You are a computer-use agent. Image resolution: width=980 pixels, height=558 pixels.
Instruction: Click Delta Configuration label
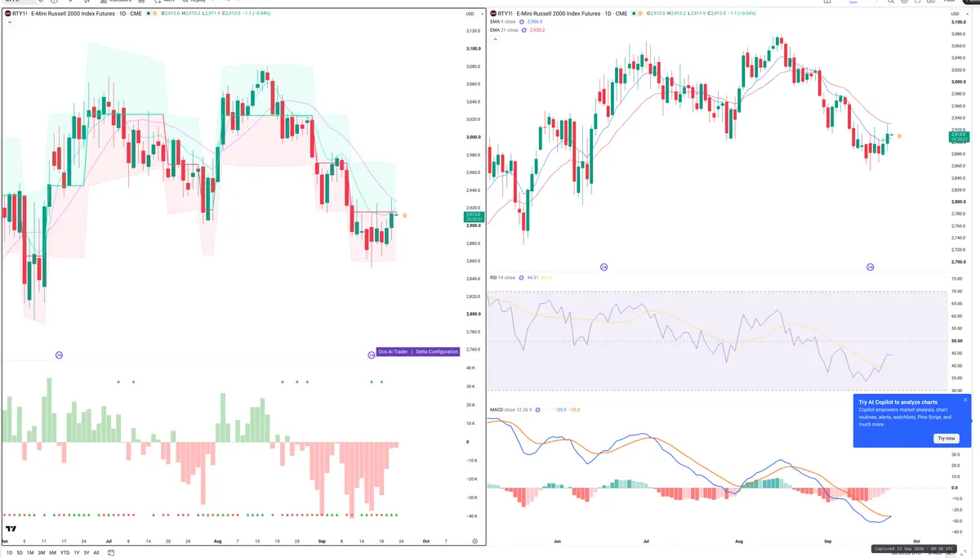point(437,351)
